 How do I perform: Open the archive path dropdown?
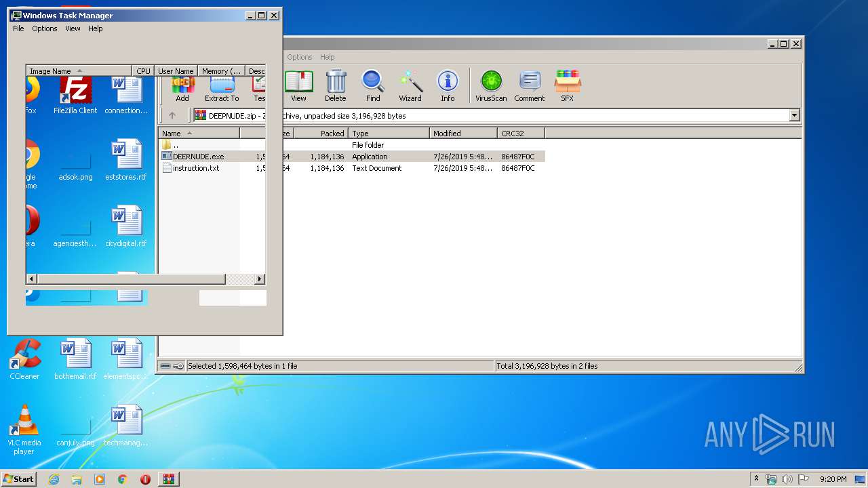click(795, 116)
